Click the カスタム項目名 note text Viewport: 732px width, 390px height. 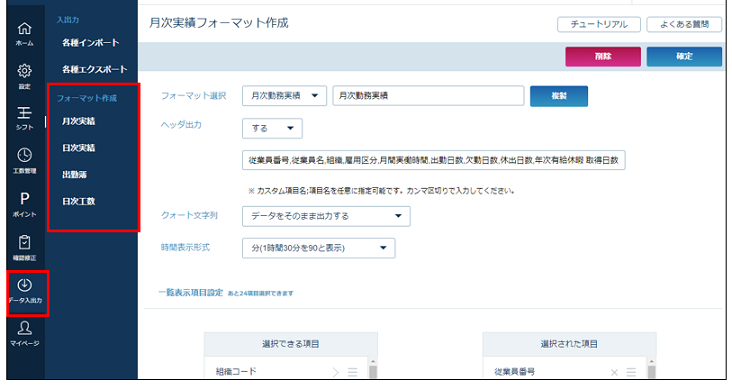(x=381, y=191)
